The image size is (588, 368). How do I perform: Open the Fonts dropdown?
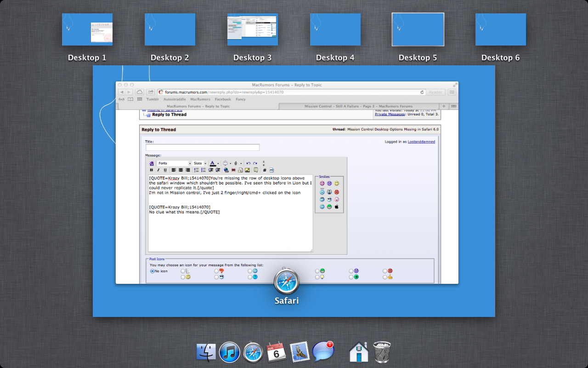(175, 163)
